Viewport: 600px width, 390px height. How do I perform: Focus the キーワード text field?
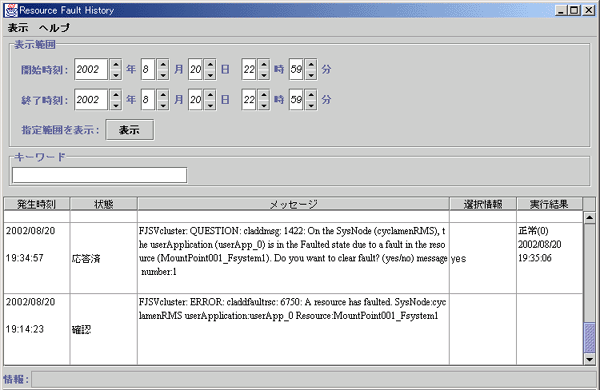click(99, 175)
